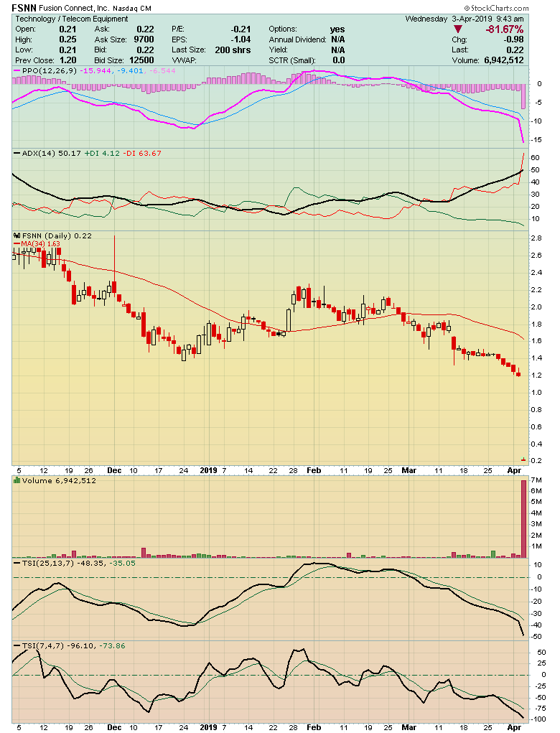Click the 2019 label on price chart axis

(x=208, y=470)
